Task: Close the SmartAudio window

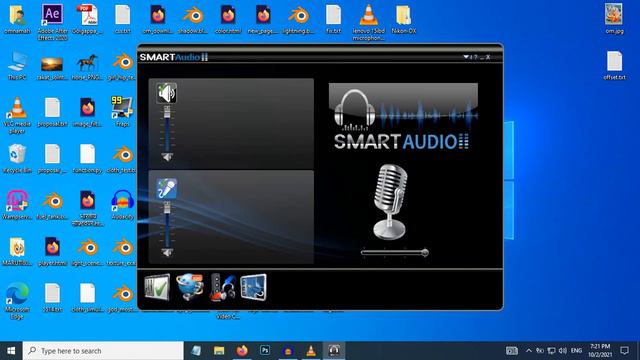Action: [488, 57]
